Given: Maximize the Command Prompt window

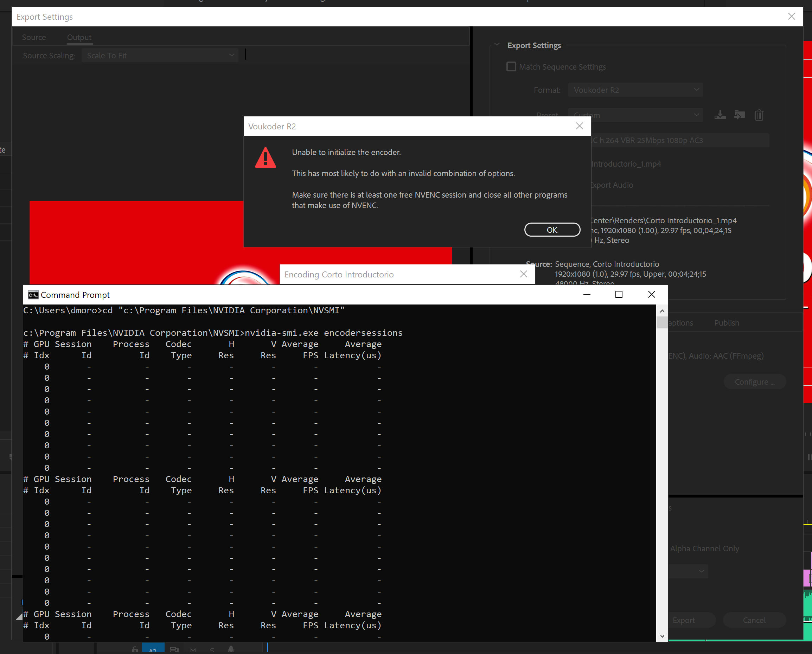Looking at the screenshot, I should click(619, 295).
